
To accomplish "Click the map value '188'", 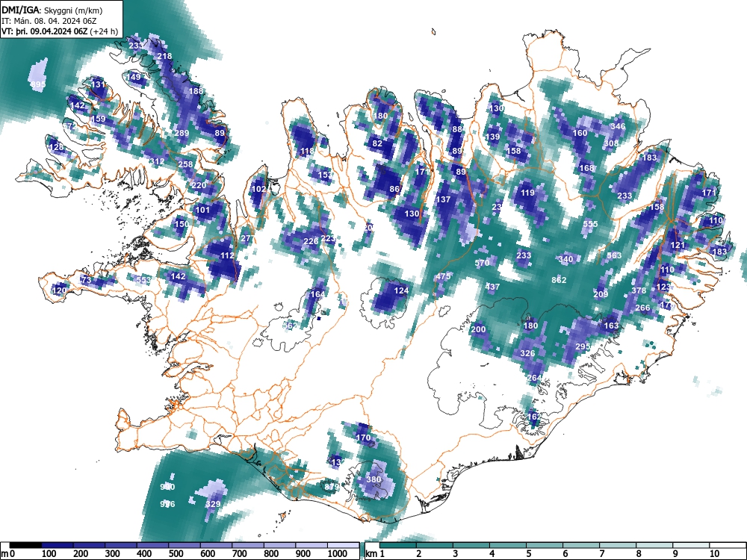I will (196, 91).
